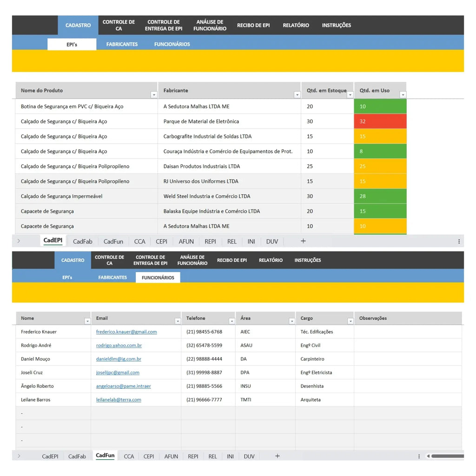The image size is (476, 476).
Task: Open Nome do Produto filter dropdown
Action: pyautogui.click(x=154, y=95)
